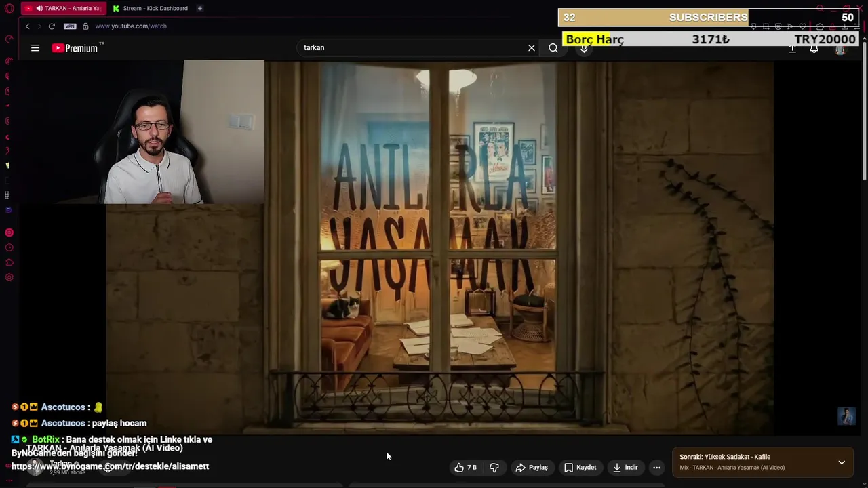Switch to the TARKAN - Anılarla Yaşamak tab
This screenshot has width=868, height=488.
pos(62,8)
